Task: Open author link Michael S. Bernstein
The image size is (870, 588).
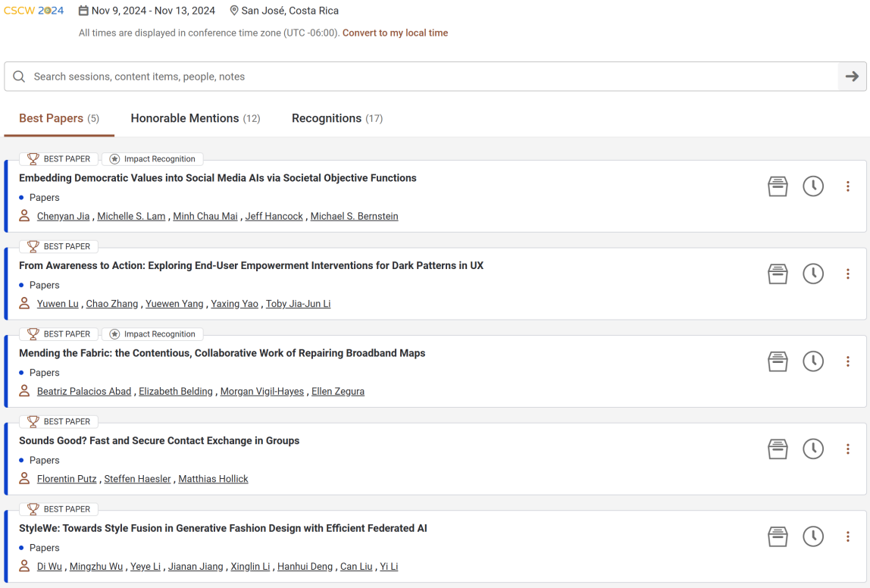Action: [354, 217]
